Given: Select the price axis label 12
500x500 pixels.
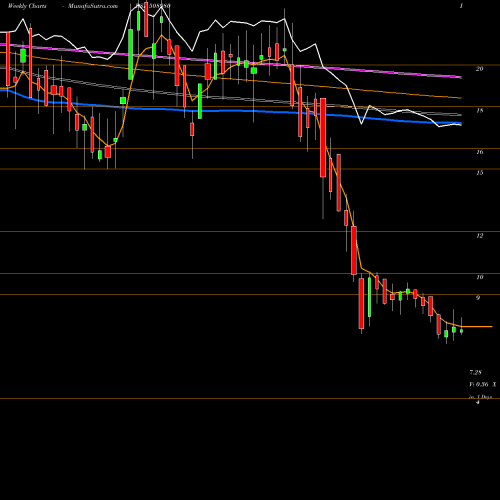Looking at the screenshot, I should (479, 236).
